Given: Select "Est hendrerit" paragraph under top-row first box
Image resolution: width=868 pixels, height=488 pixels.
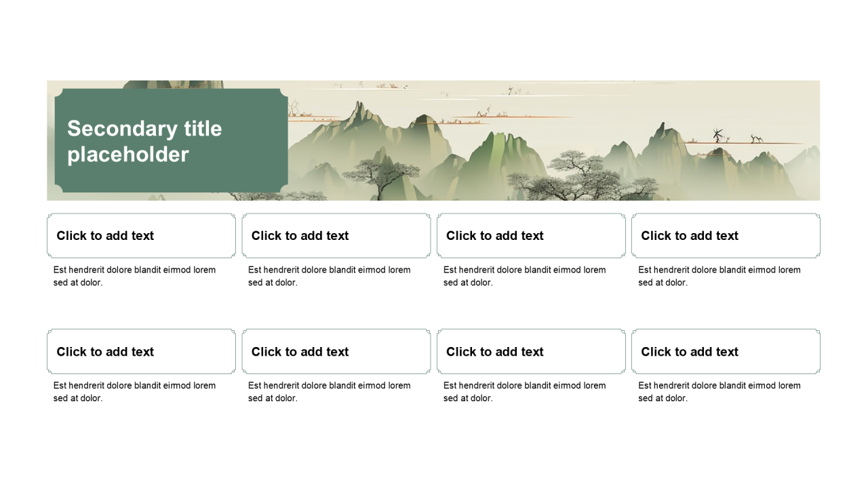Looking at the screenshot, I should pos(135,276).
